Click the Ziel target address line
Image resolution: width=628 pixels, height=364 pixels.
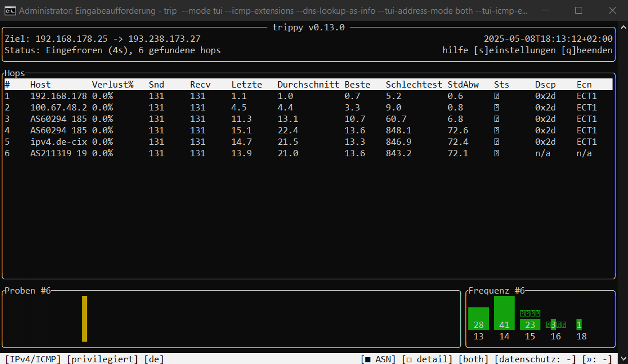(102, 39)
